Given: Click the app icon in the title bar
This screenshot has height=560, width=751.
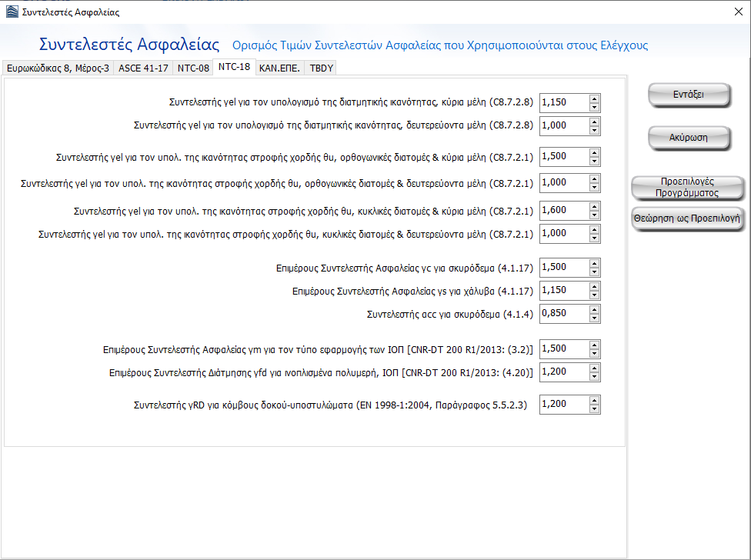Looking at the screenshot, I should 11,12.
